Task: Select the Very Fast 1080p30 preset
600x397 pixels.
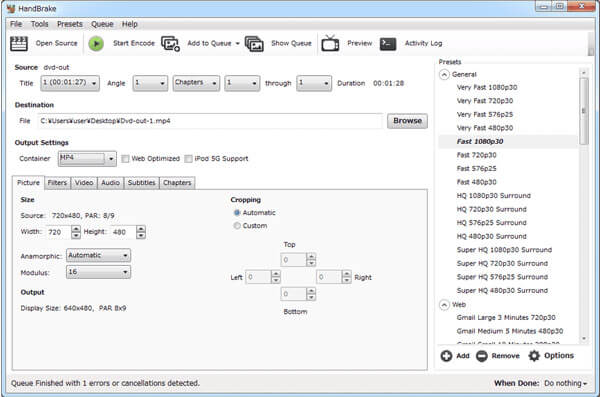Action: (x=487, y=87)
